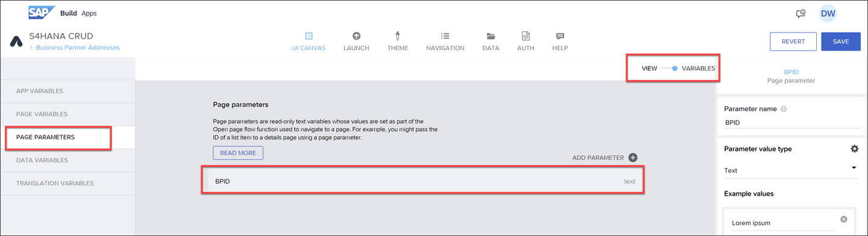
Task: Click the info icon beside Parameter name
Action: point(783,109)
